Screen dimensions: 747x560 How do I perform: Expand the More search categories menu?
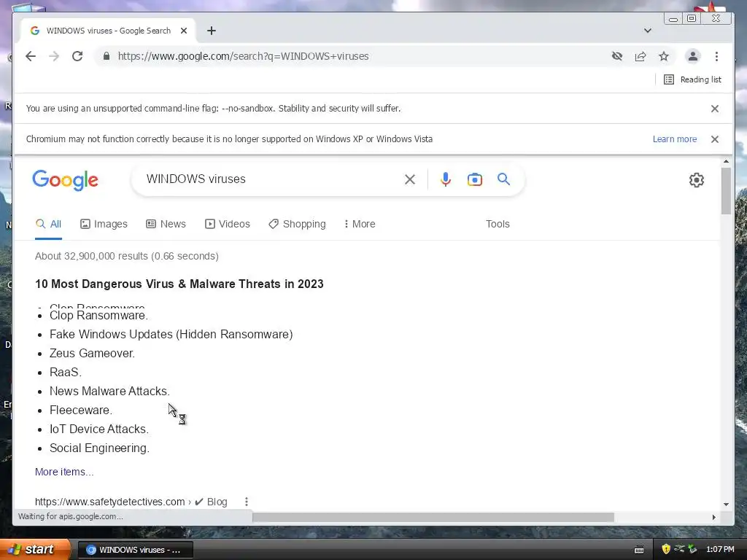click(x=360, y=224)
